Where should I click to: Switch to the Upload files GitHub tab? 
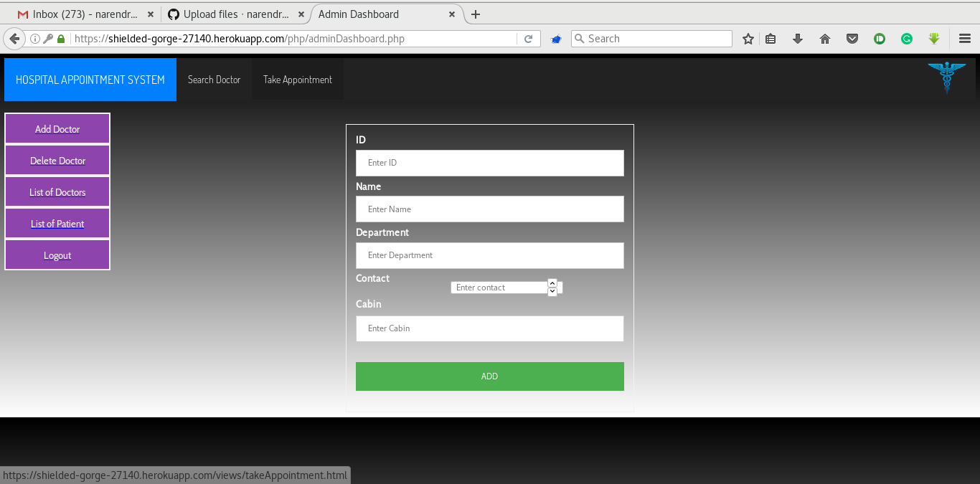coord(235,14)
